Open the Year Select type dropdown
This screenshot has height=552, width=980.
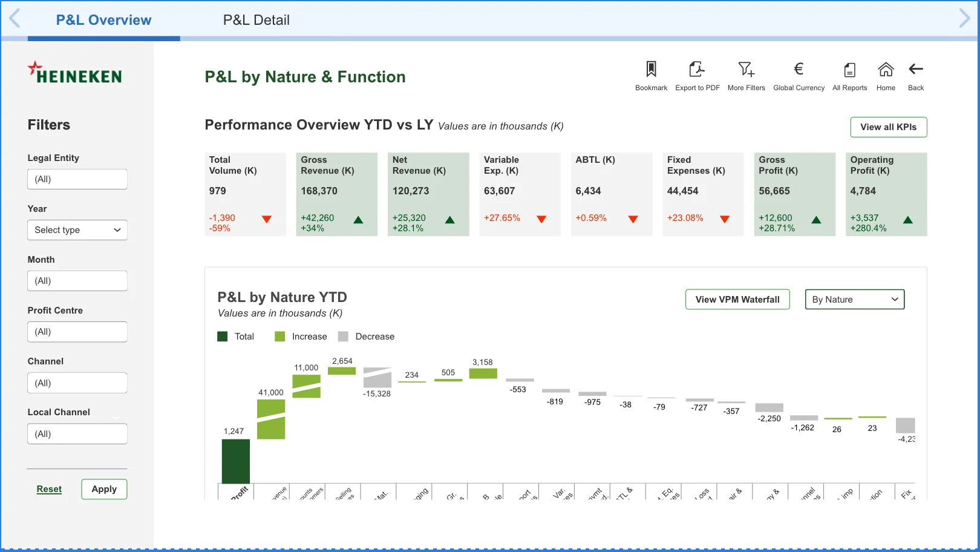[77, 230]
